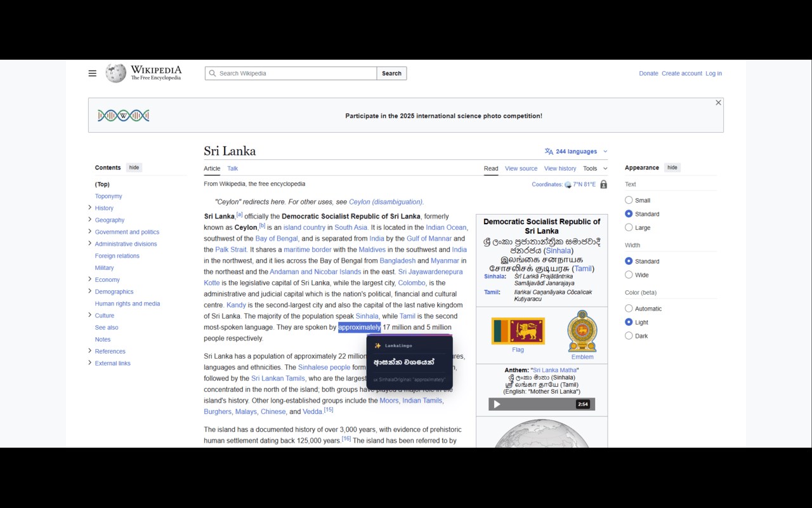Select Light color mode
812x508 pixels.
pos(629,322)
